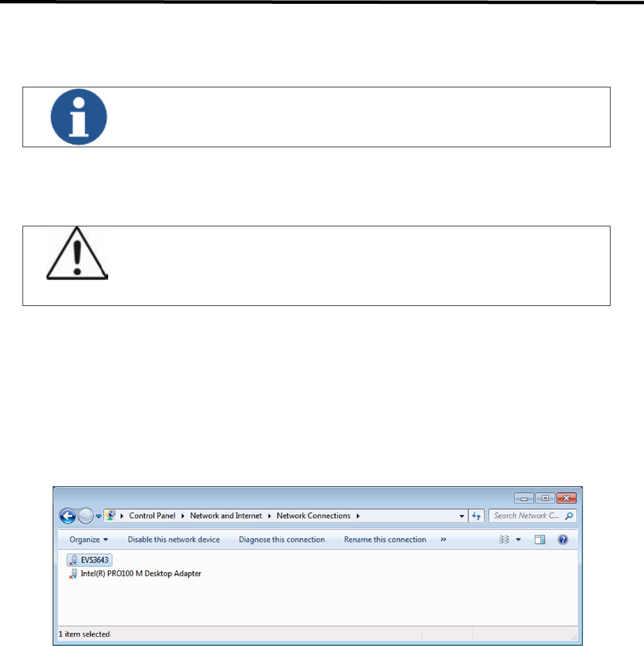Click the back navigation arrow
Viewport: 644px width, 646px height.
click(68, 516)
